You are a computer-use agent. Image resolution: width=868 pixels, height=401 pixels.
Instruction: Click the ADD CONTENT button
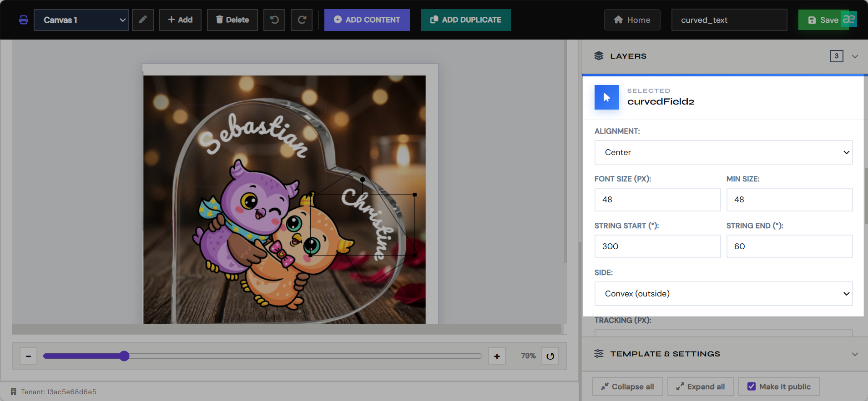367,20
